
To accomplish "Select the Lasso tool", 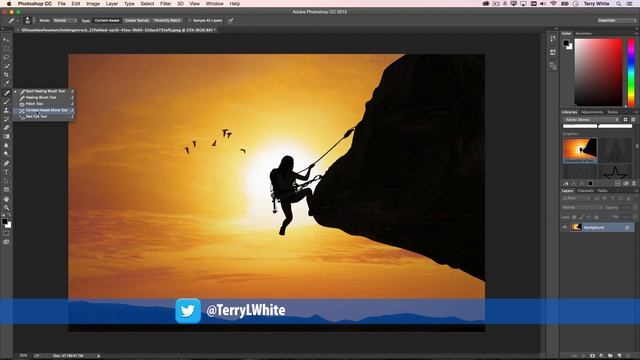I will [x=6, y=57].
